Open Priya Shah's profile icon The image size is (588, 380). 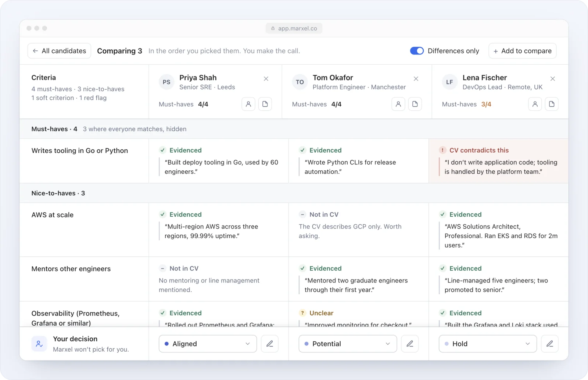point(248,104)
